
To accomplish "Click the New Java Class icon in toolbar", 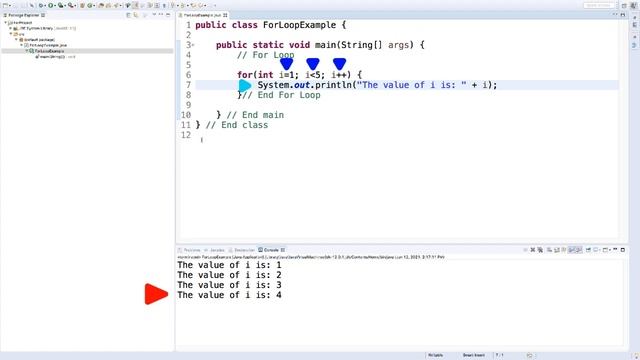I will click(x=90, y=5).
